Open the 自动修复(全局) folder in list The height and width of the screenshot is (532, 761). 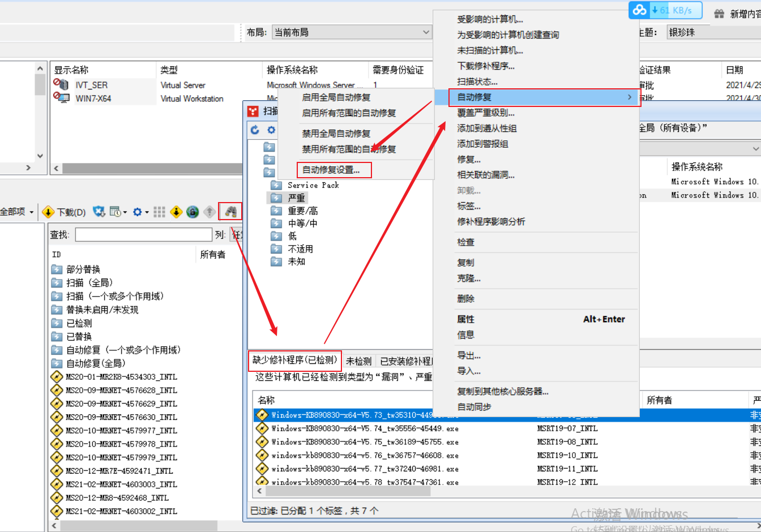(x=96, y=363)
